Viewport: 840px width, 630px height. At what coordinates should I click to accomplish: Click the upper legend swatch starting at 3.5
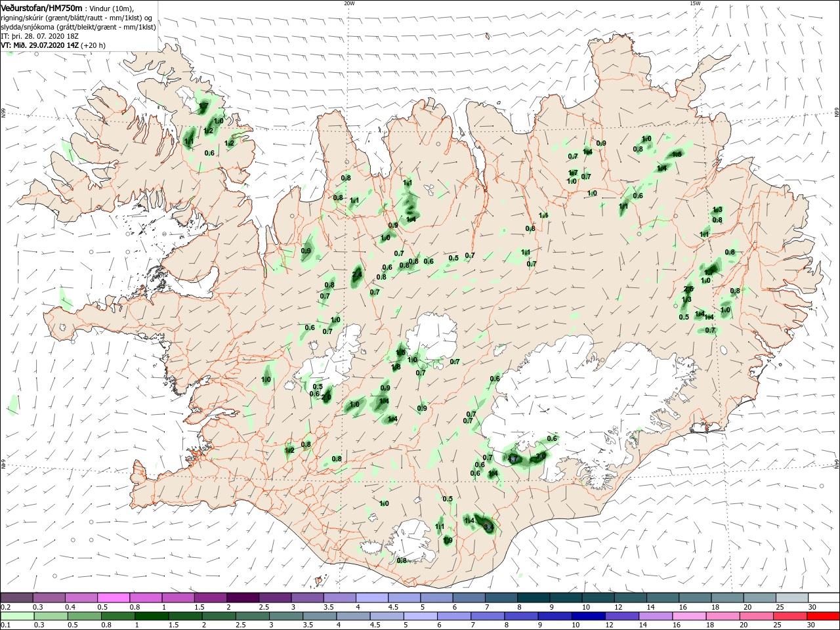tap(339, 597)
